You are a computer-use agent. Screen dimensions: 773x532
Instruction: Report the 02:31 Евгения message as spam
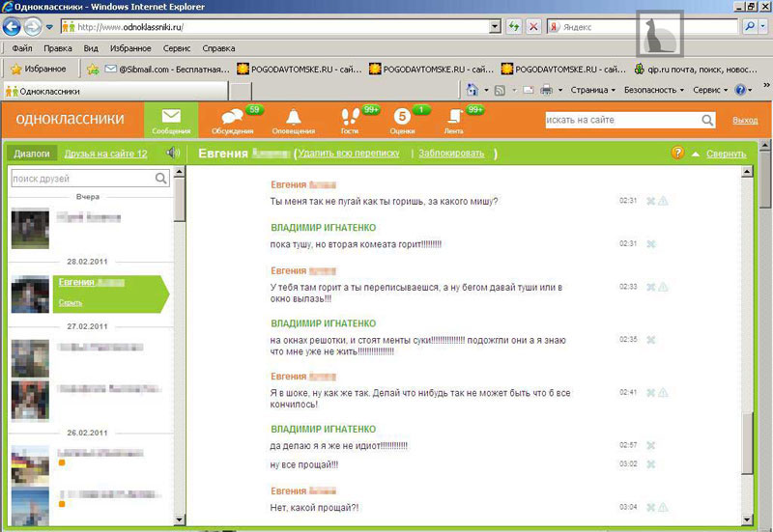(663, 201)
